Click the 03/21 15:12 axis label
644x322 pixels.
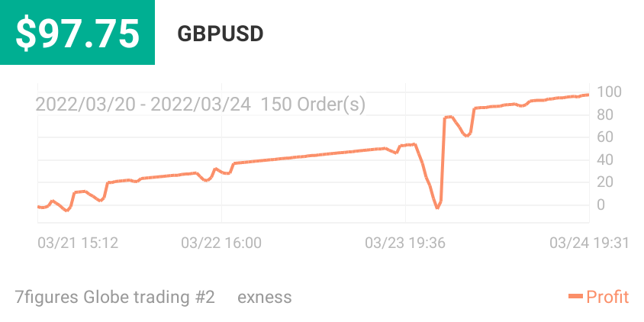(78, 243)
